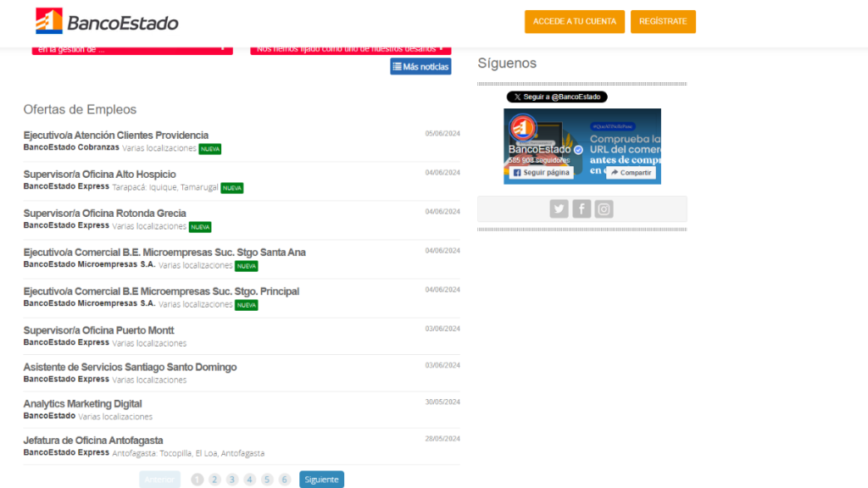Select page 4 of job listings

[x=250, y=480]
